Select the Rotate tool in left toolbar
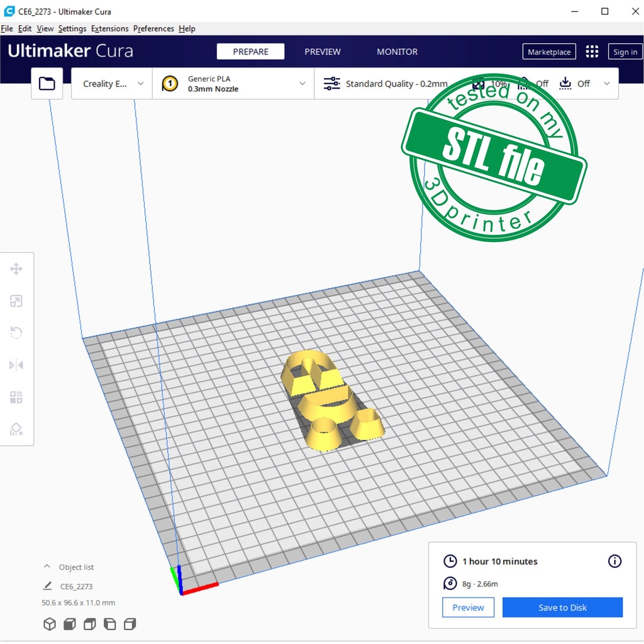This screenshot has height=644, width=644. point(16,333)
